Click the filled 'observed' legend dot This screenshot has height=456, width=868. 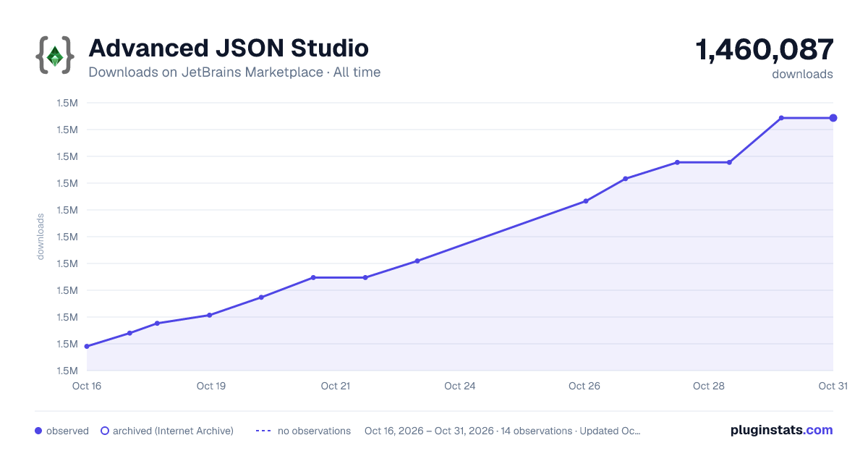(x=38, y=431)
